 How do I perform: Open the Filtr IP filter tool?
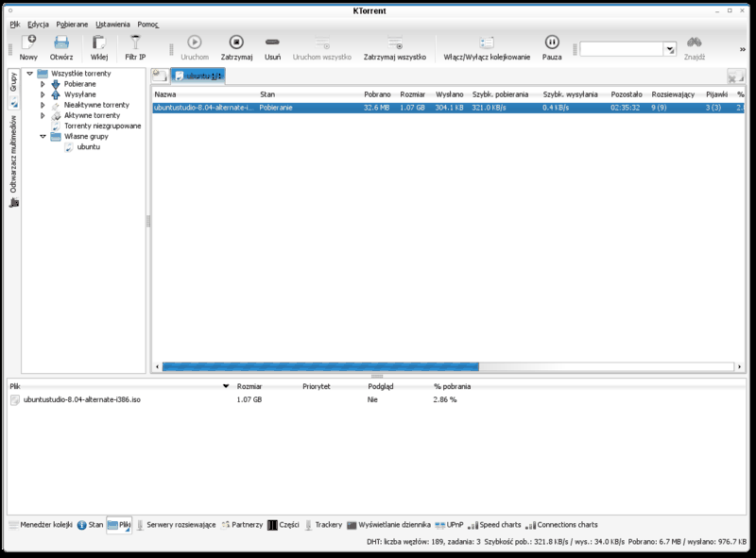coord(135,48)
